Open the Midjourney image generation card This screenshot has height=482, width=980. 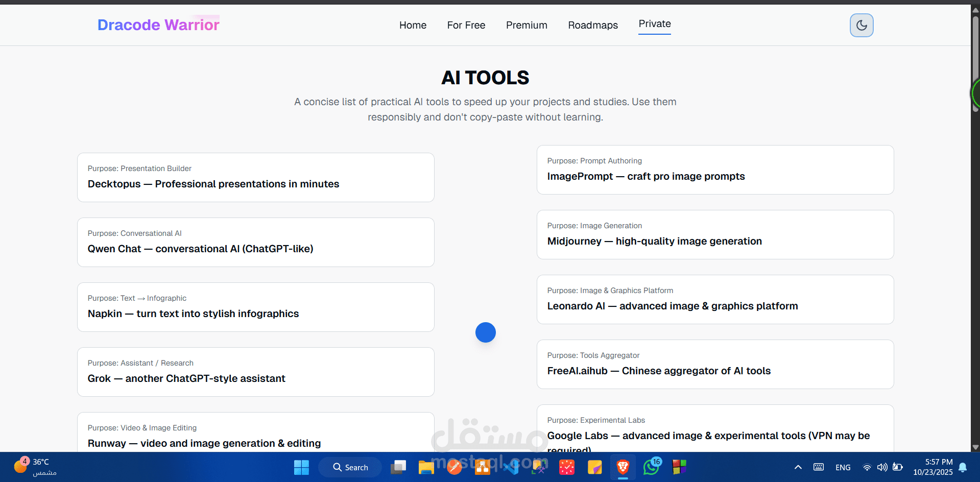pos(715,234)
